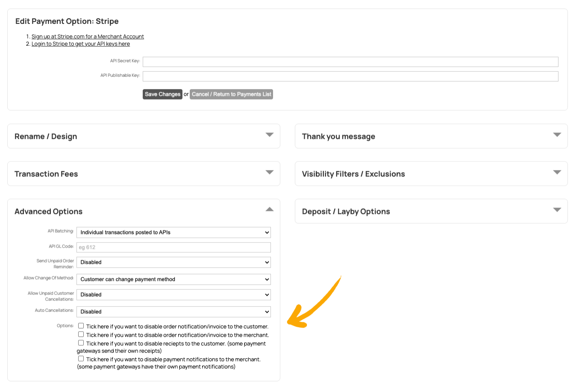Expand the Thank you message panel
This screenshot has width=576, height=392.
pos(557,135)
